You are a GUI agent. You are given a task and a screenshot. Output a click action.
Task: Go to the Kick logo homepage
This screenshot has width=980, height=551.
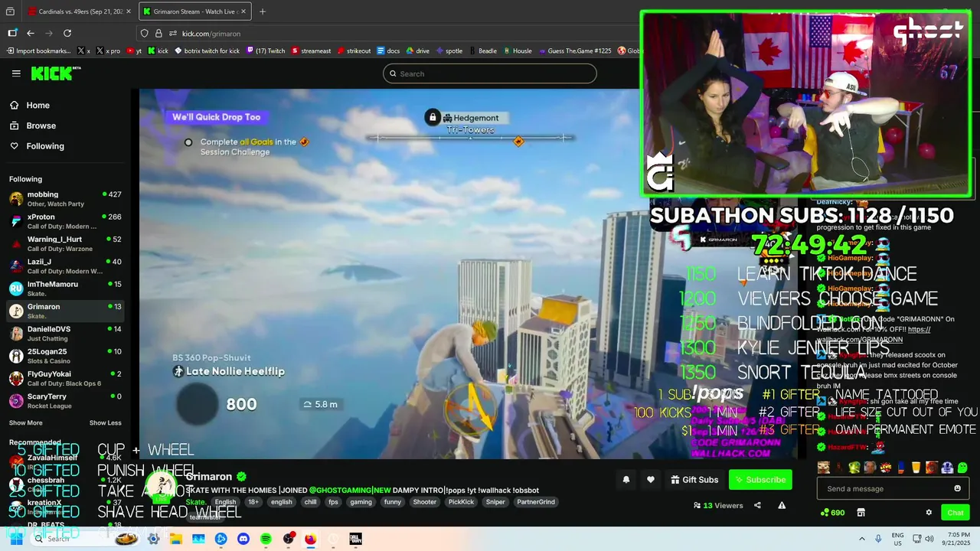(x=55, y=73)
